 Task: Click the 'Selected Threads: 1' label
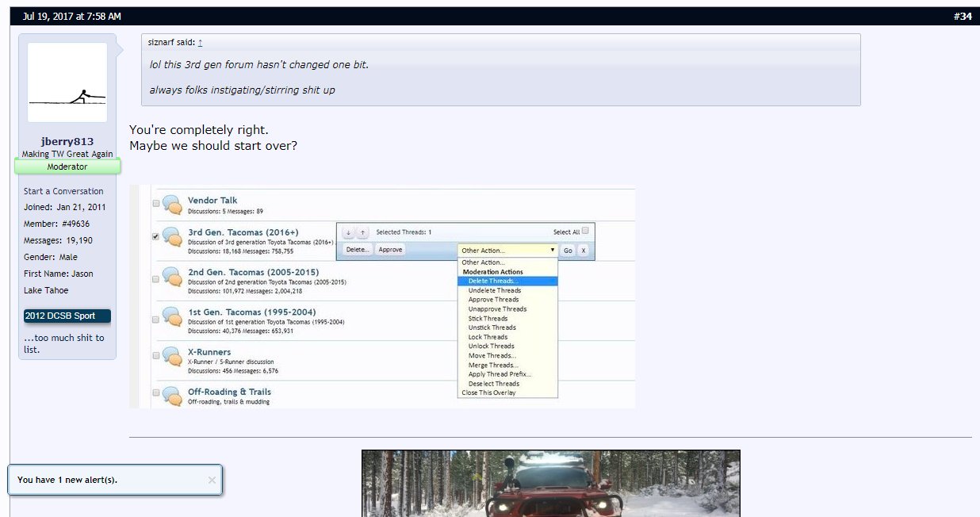tap(404, 232)
